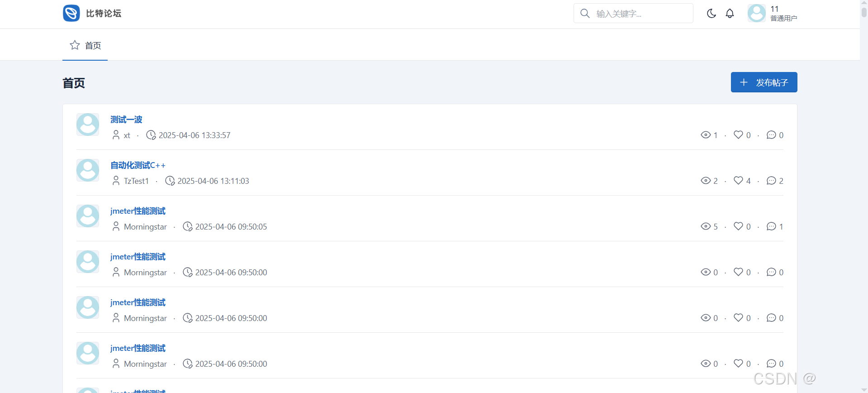Click the heart icon on 自动化测试C++ row

(739, 181)
